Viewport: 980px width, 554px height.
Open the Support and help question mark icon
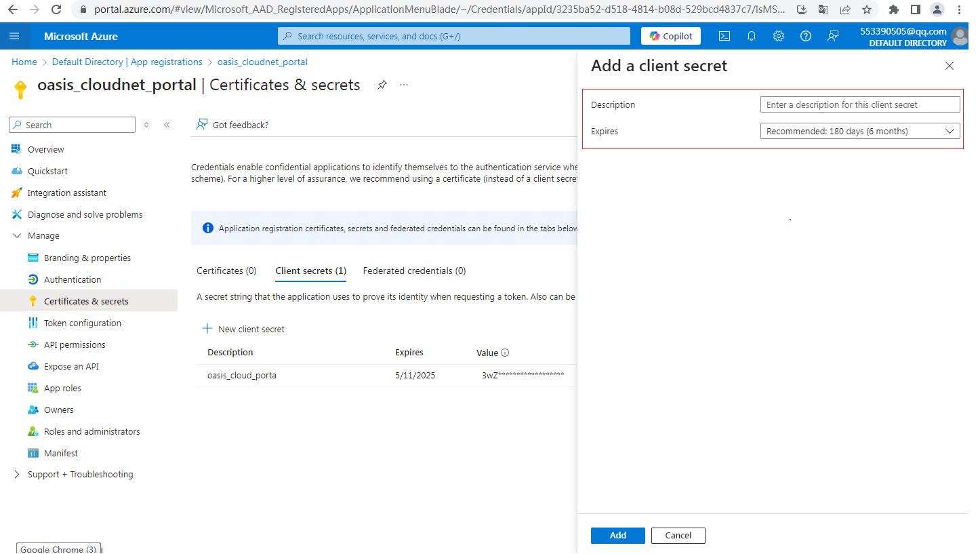pyautogui.click(x=806, y=36)
